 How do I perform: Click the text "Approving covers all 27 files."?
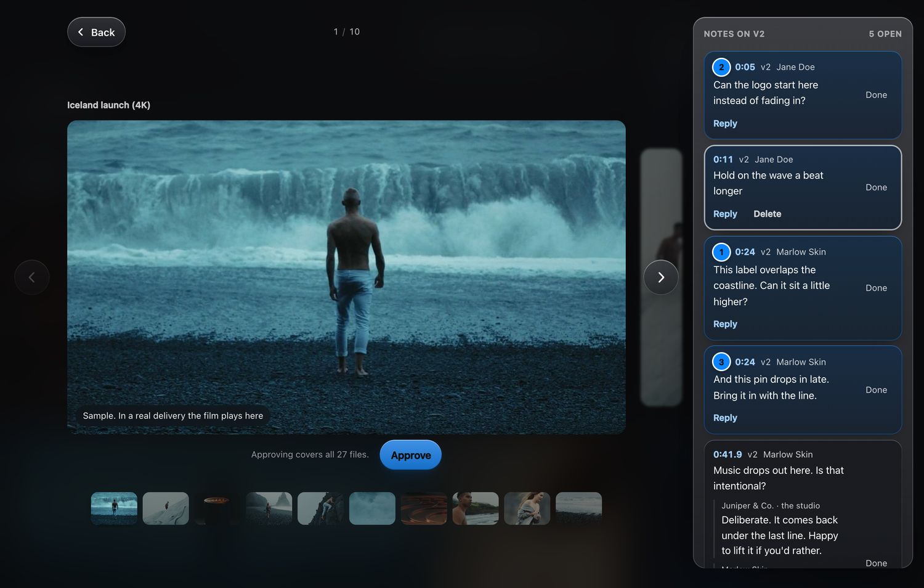click(310, 454)
